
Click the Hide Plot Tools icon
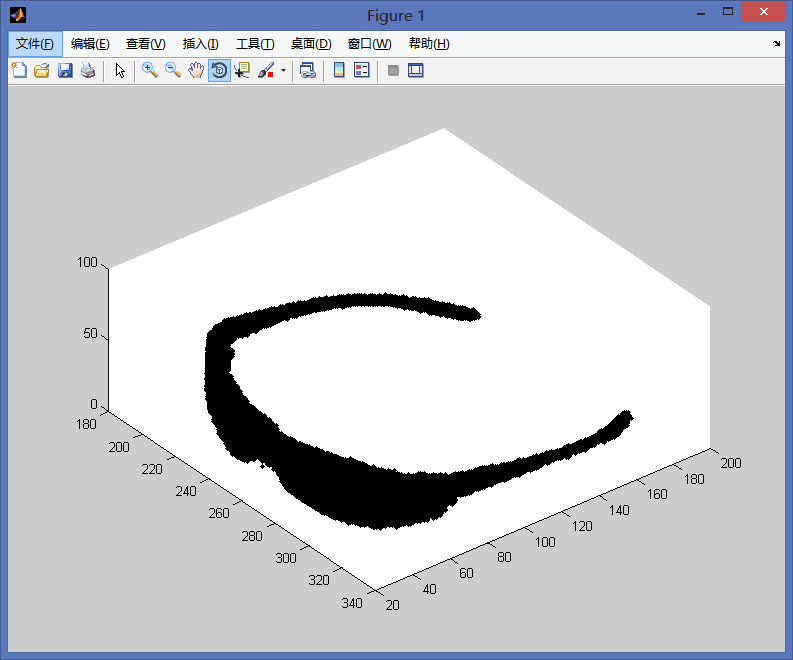coord(393,70)
